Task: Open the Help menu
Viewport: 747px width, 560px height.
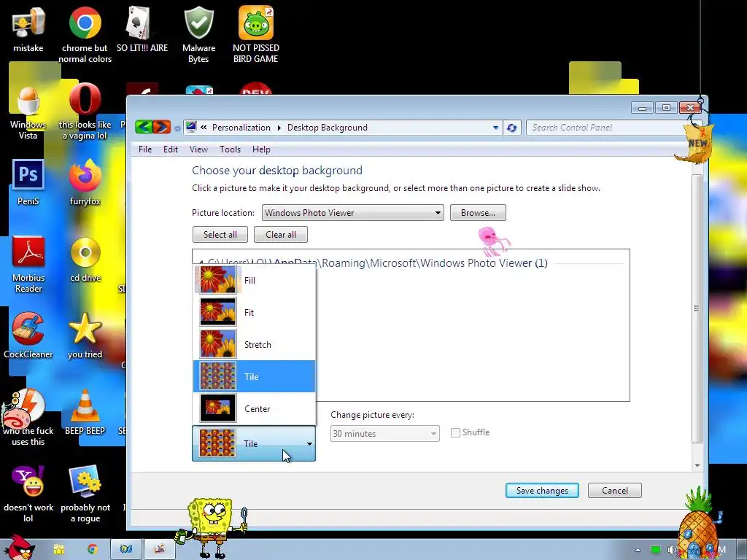Action: click(x=261, y=149)
